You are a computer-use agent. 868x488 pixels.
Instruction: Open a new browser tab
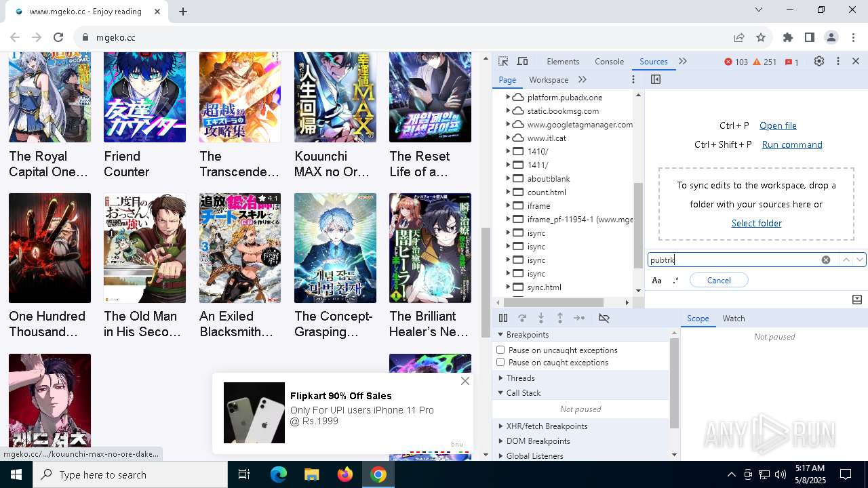click(183, 12)
